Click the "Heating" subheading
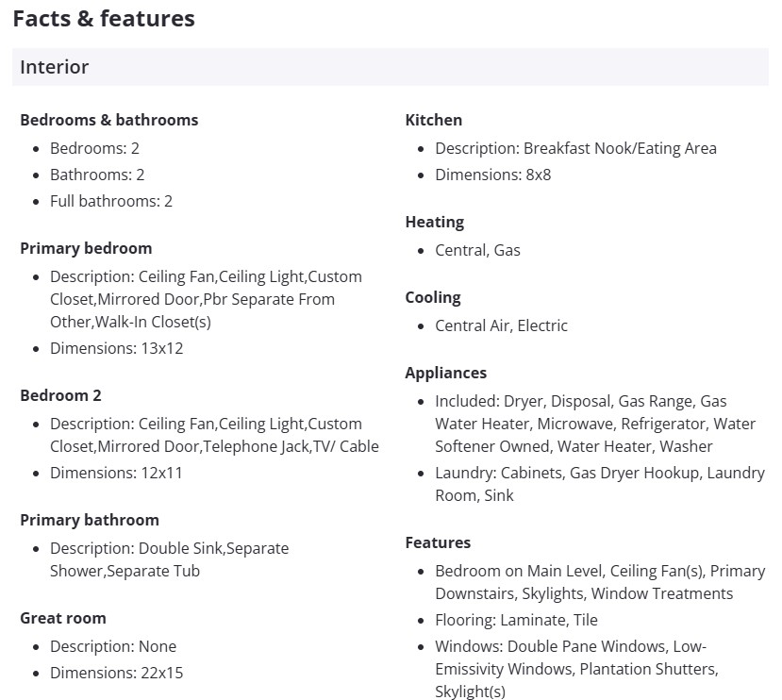 click(435, 222)
